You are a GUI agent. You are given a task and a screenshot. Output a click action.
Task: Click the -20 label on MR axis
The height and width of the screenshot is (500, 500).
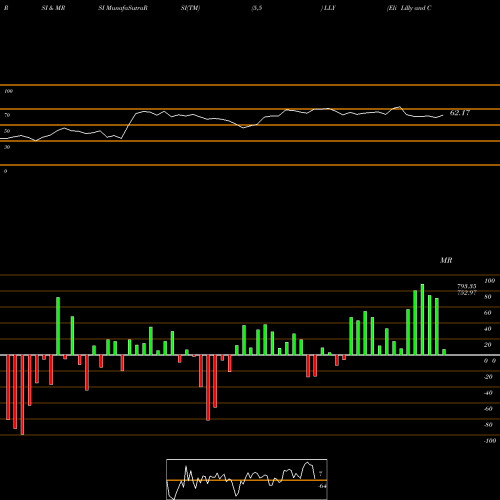(x=488, y=377)
